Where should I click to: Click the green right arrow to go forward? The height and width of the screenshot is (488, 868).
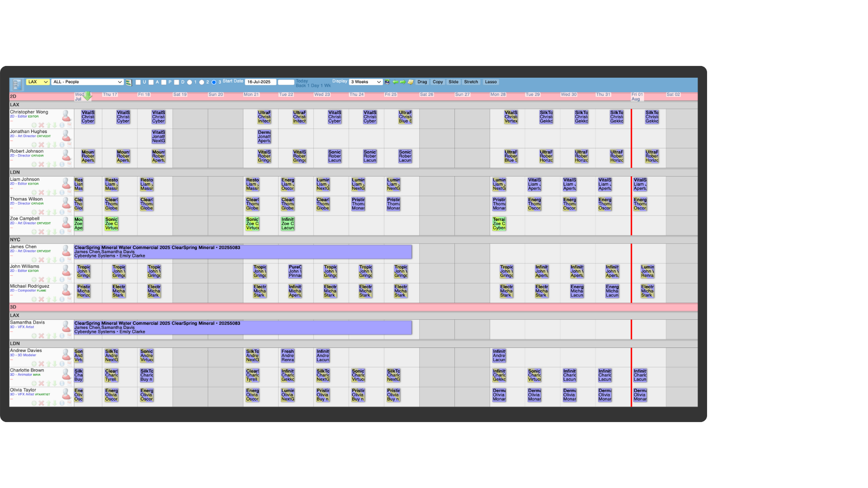click(x=403, y=82)
